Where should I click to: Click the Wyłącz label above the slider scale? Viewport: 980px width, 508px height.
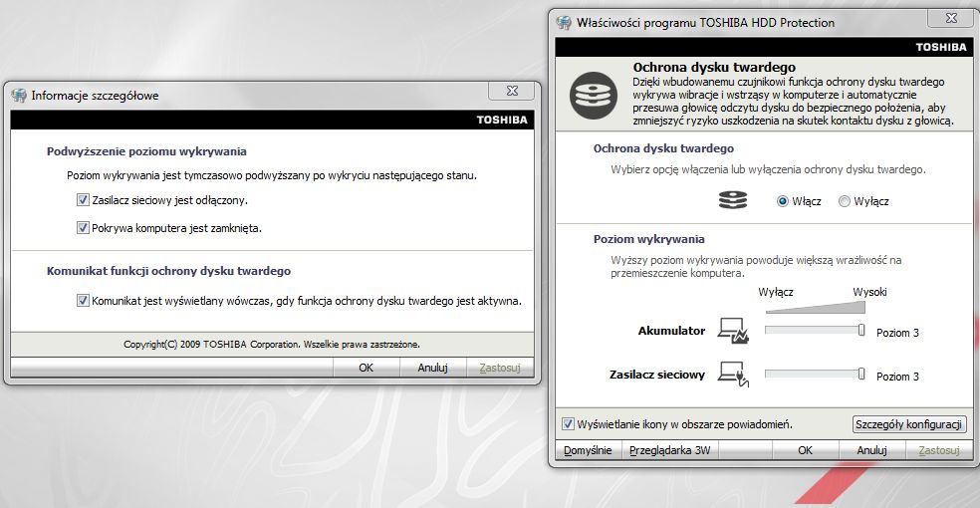point(776,292)
